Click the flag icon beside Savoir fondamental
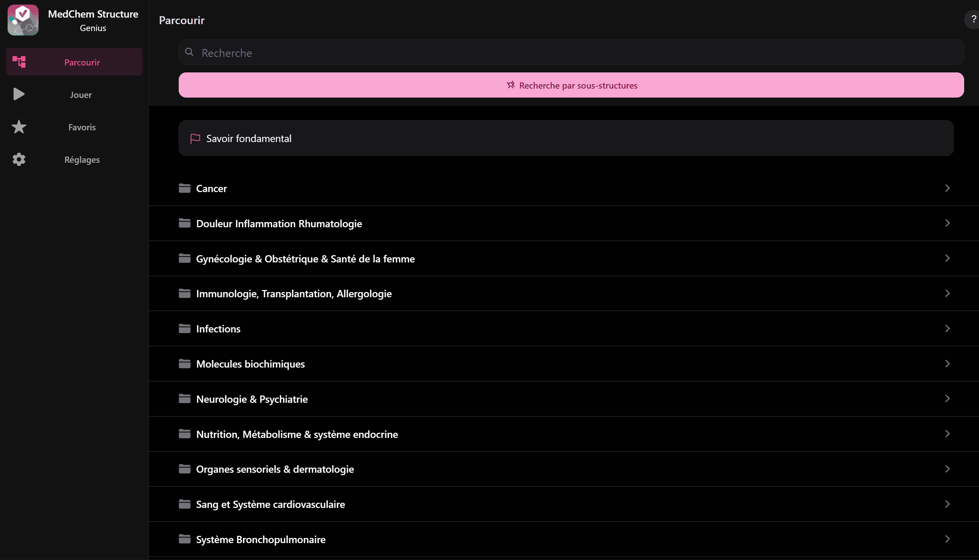 click(x=195, y=139)
